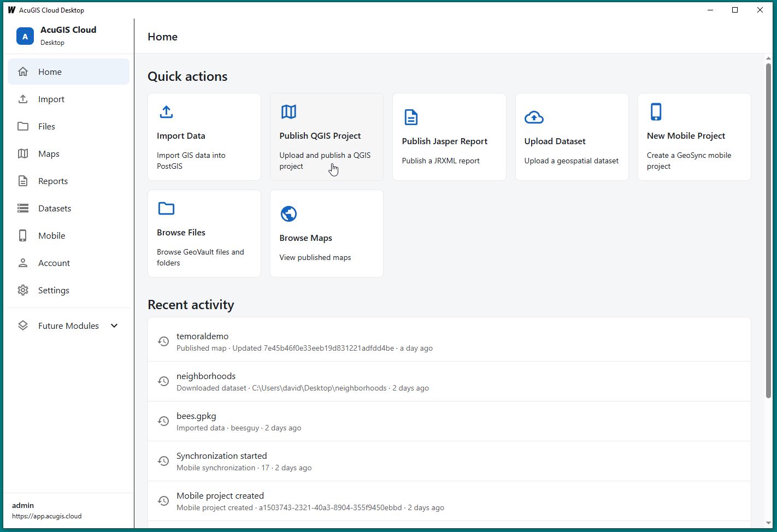
Task: Click the scrollbar up arrow
Action: [x=768, y=58]
